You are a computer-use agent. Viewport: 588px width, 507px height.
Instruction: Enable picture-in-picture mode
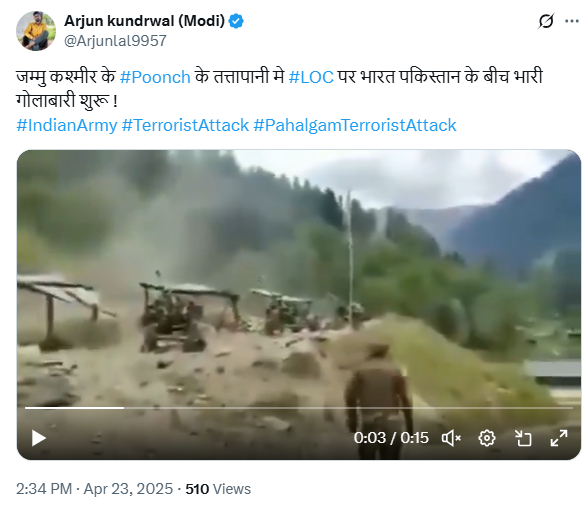click(523, 438)
